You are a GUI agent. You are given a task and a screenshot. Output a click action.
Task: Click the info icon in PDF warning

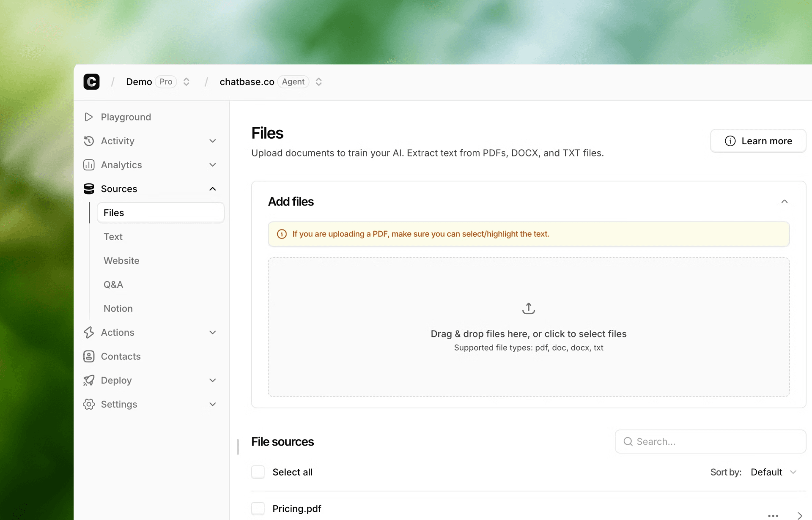282,234
